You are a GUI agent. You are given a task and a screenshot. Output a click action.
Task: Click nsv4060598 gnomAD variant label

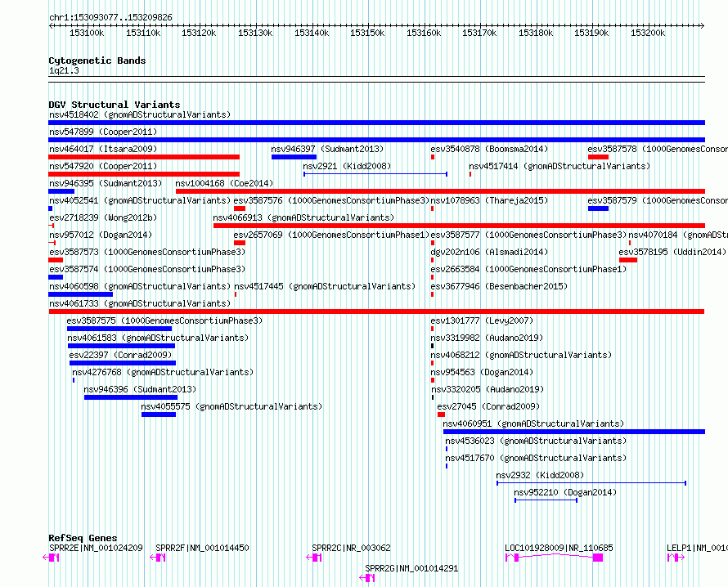click(140, 286)
